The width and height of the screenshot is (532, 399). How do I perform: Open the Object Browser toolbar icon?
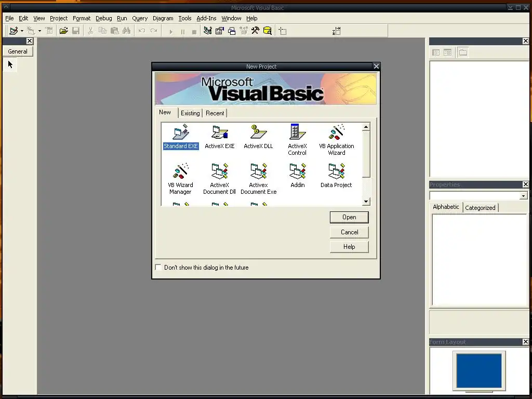coord(244,31)
